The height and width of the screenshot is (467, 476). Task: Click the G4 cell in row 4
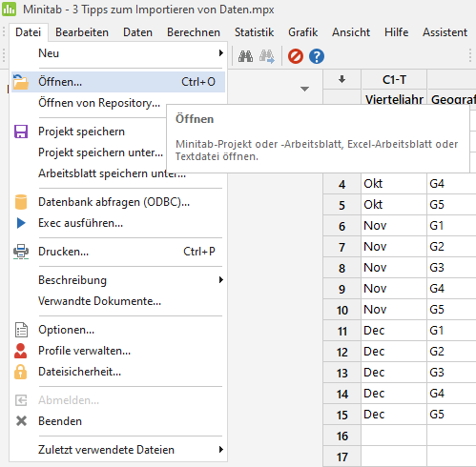pos(451,184)
